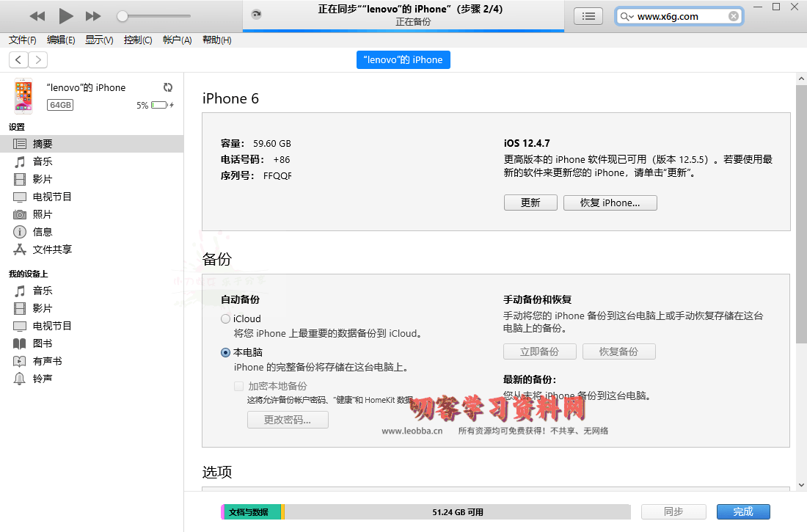Click the camera icon beside 照片
The height and width of the screenshot is (532, 807).
[20, 214]
